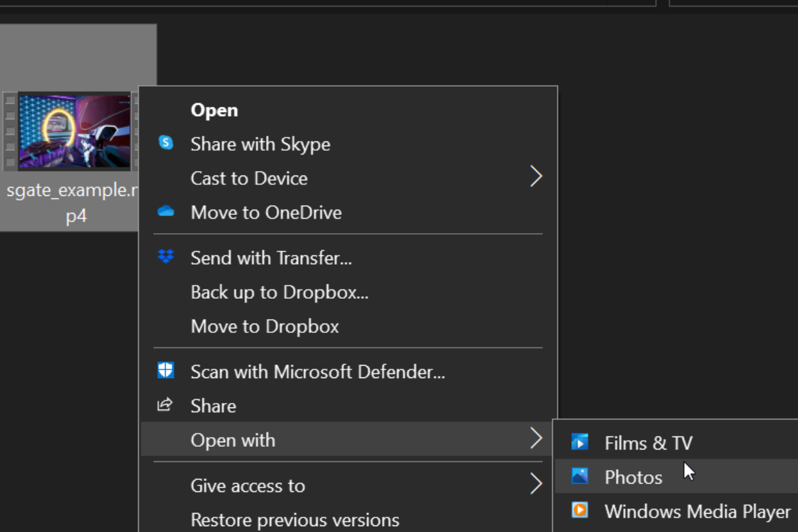Open the Open with menu entry

[x=348, y=440]
